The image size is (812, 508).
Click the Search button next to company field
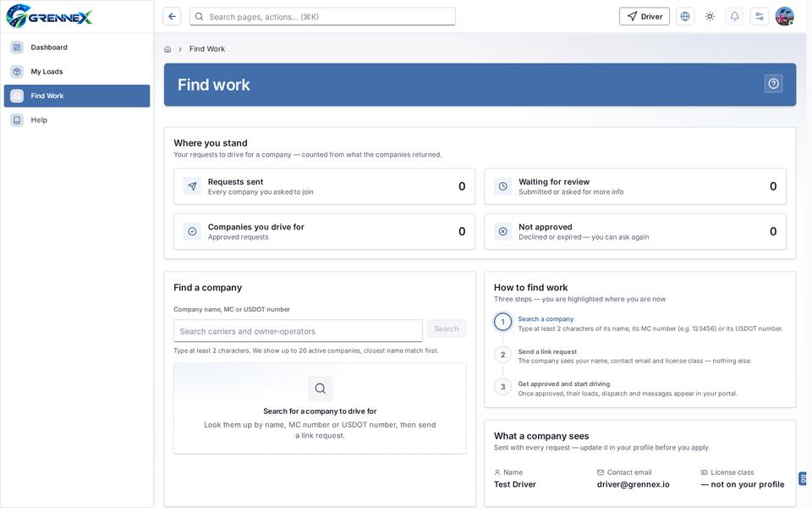[447, 329]
